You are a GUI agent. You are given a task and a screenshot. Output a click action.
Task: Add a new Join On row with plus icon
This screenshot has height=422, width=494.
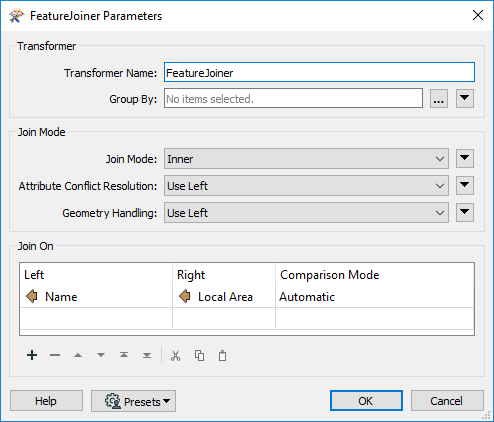[32, 355]
